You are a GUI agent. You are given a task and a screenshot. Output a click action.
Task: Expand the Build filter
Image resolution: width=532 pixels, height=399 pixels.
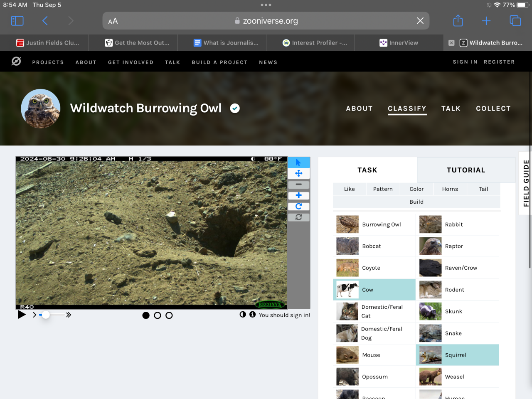[x=416, y=202]
